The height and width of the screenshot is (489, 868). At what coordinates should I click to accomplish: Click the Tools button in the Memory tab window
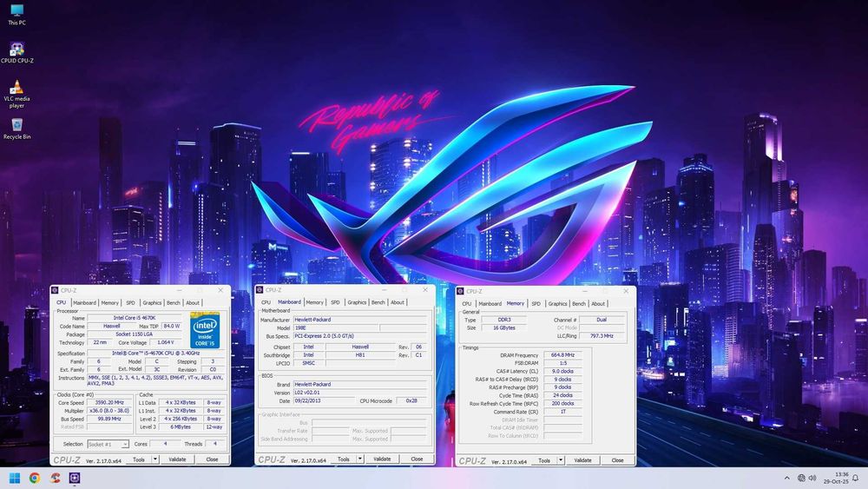(x=545, y=460)
